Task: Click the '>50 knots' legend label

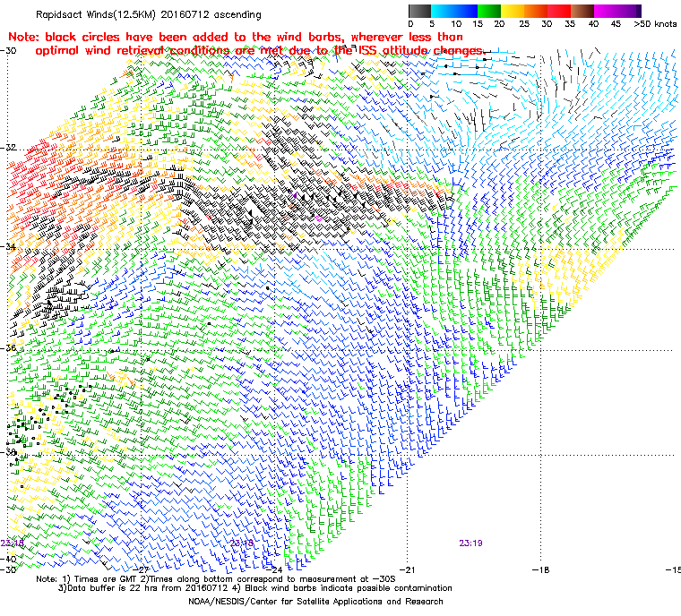Action: 655,24
